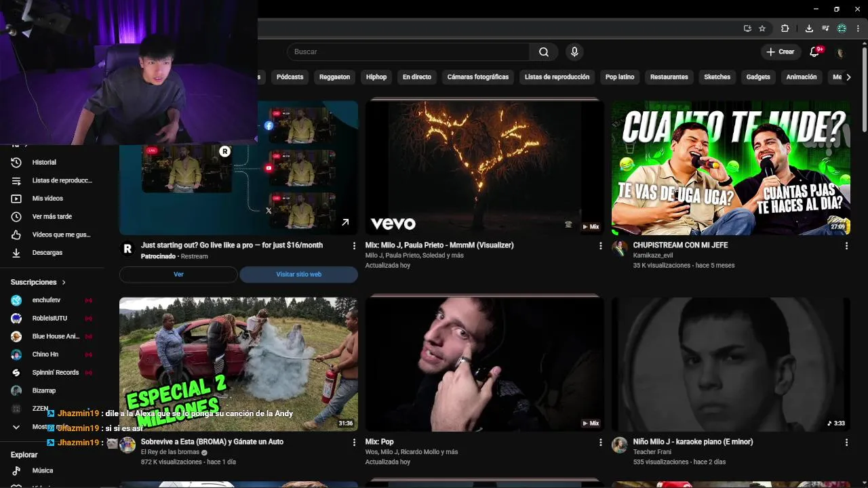Open the CUANTO TE MIDE thumbnail
This screenshot has width=868, height=488.
click(731, 168)
